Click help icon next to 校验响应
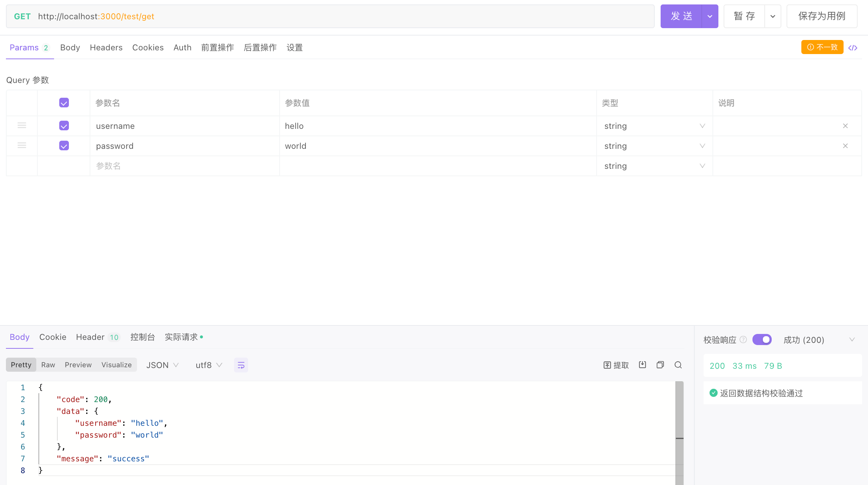The height and width of the screenshot is (485, 868). coord(743,339)
